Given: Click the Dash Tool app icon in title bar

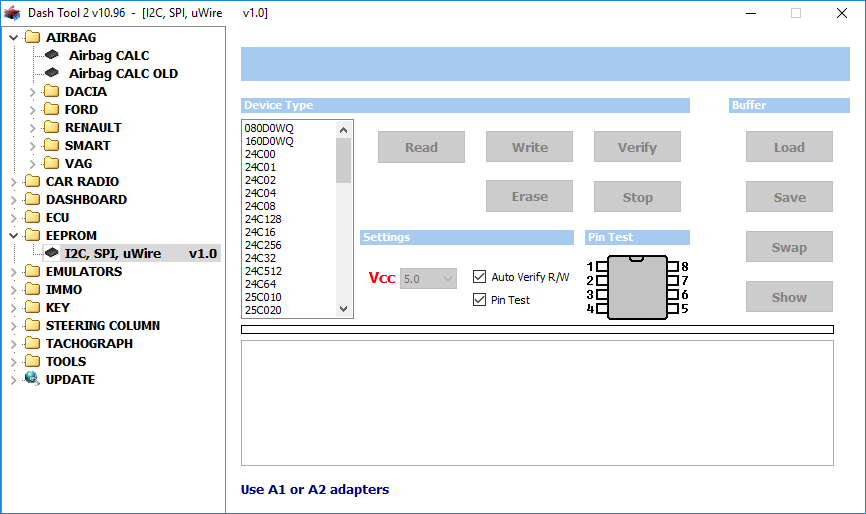Looking at the screenshot, I should click(12, 13).
